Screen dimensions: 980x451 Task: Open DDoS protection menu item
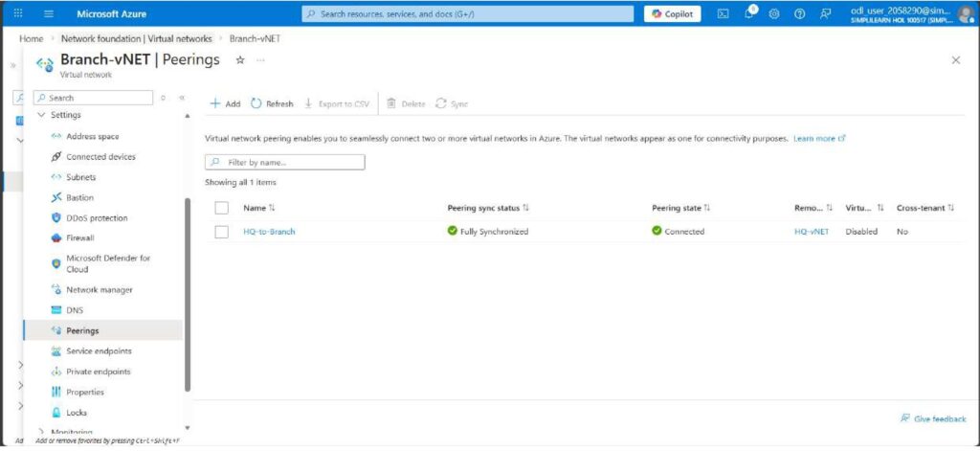point(96,217)
